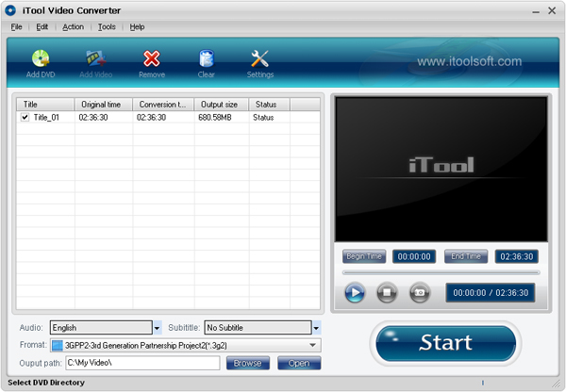This screenshot has width=566, height=392.
Task: Select the No Subtitle combo box
Action: click(x=258, y=327)
